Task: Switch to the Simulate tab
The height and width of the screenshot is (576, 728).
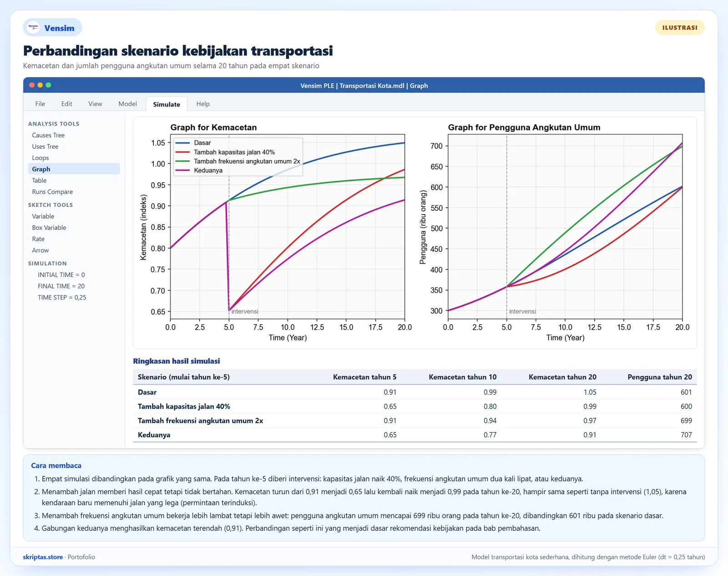Action: (167, 104)
